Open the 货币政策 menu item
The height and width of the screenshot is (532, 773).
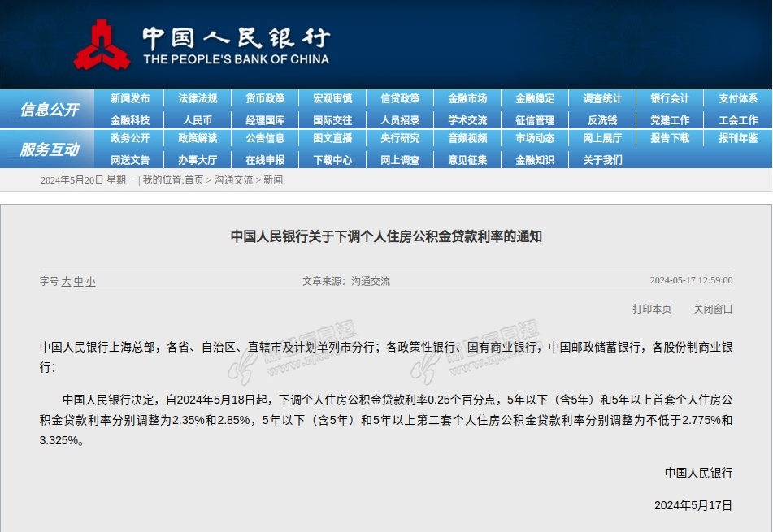265,98
